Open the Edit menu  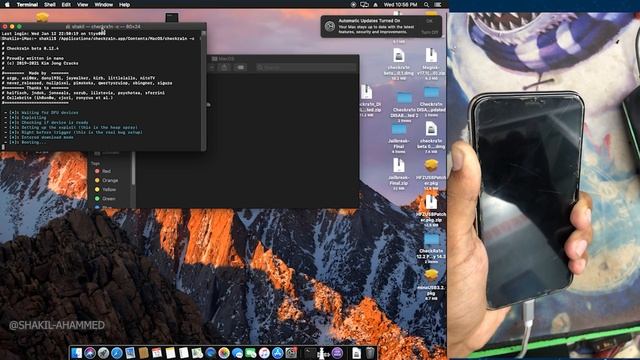coord(66,4)
